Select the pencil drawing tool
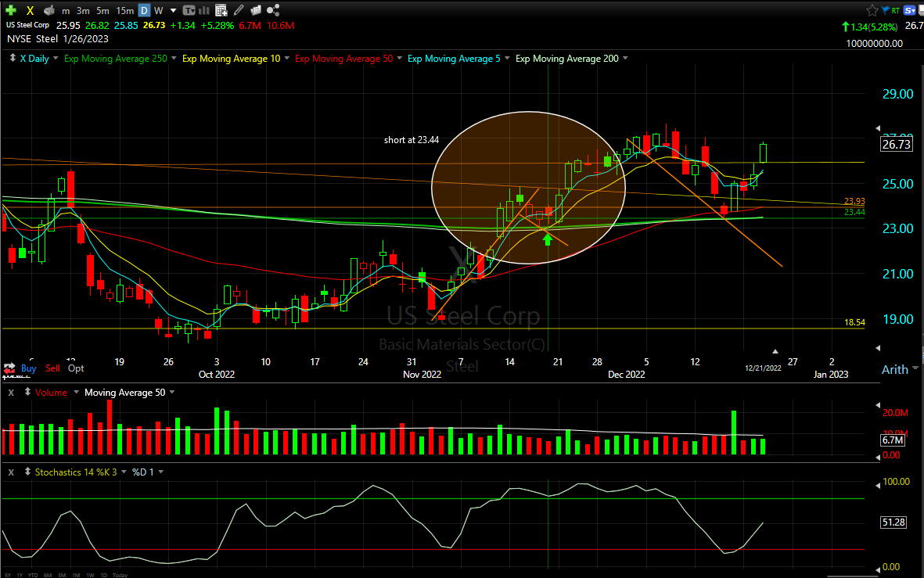 (x=239, y=10)
